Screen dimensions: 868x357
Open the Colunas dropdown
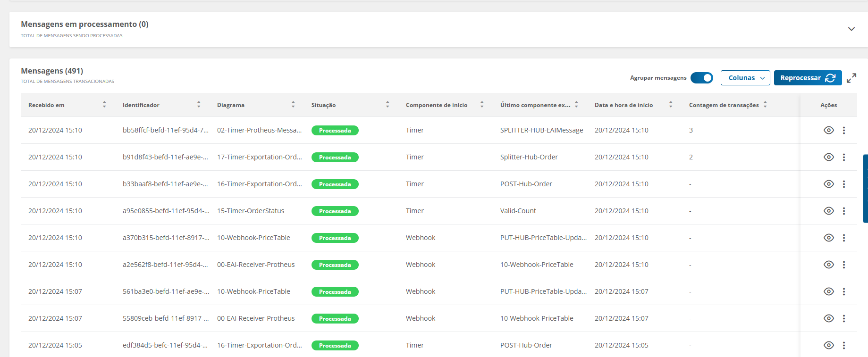745,78
